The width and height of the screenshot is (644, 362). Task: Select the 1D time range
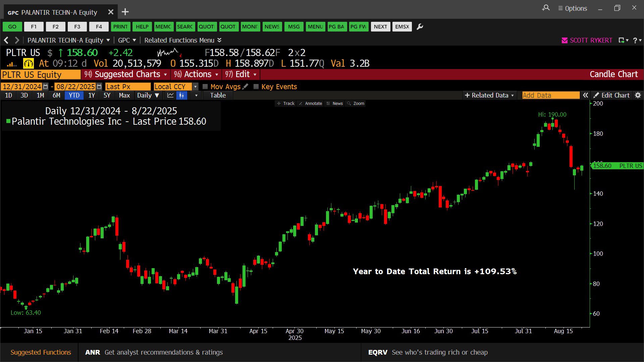[8, 96]
